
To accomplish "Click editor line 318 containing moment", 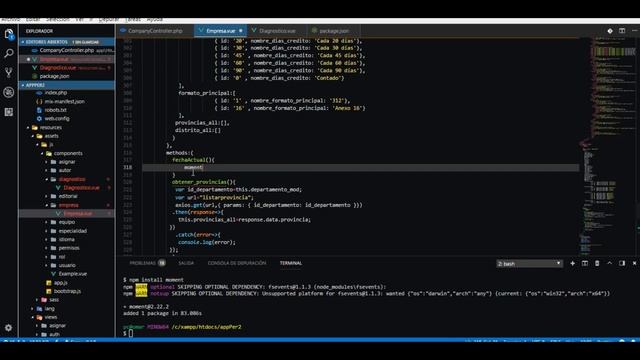I will (x=360, y=168).
